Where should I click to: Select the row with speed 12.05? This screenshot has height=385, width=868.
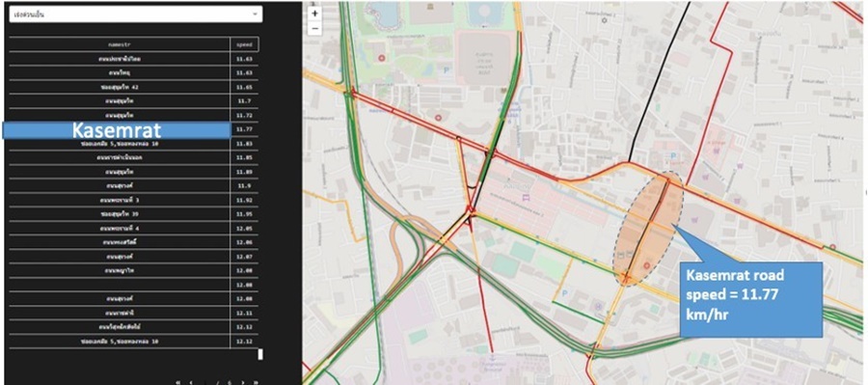coord(133,229)
